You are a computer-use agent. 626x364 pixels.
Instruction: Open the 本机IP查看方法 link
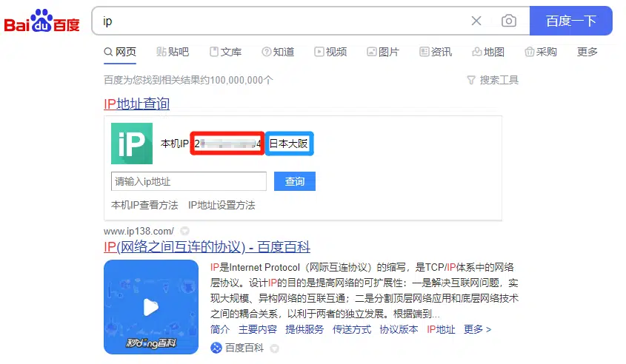(x=144, y=205)
